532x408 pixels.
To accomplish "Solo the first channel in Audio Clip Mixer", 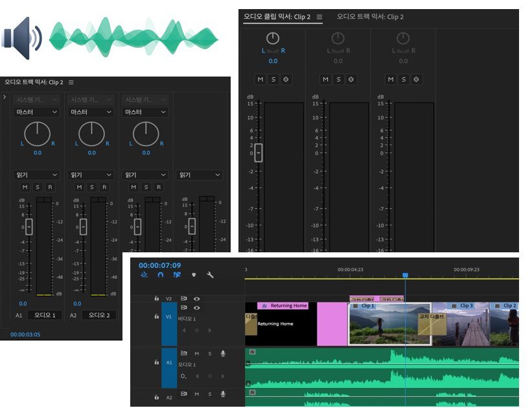I will (273, 79).
